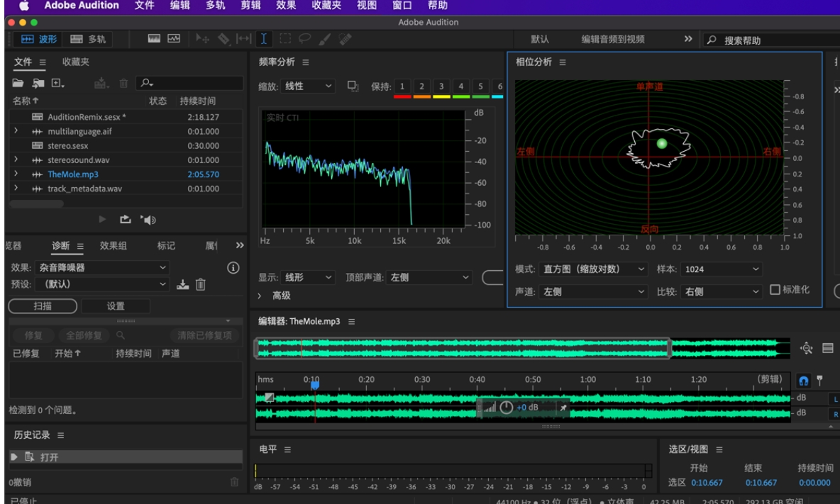Image resolution: width=840 pixels, height=504 pixels.
Task: Click the effect info icon in the 诊断 panel
Action: pos(233,267)
